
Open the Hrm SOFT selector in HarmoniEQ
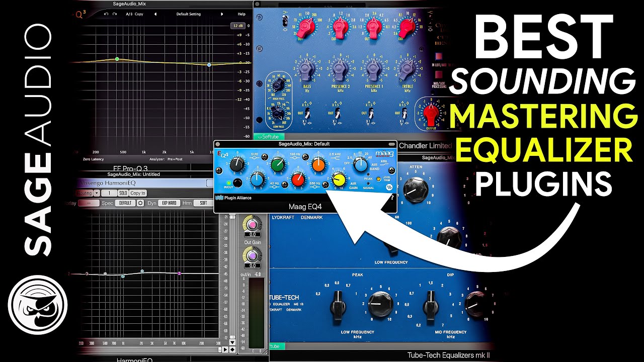203,203
